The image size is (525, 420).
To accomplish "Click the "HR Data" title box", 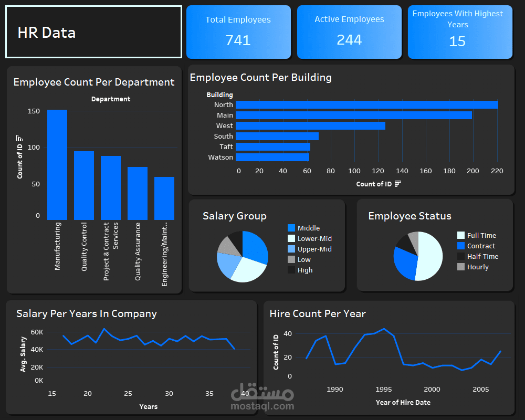I will click(93, 31).
